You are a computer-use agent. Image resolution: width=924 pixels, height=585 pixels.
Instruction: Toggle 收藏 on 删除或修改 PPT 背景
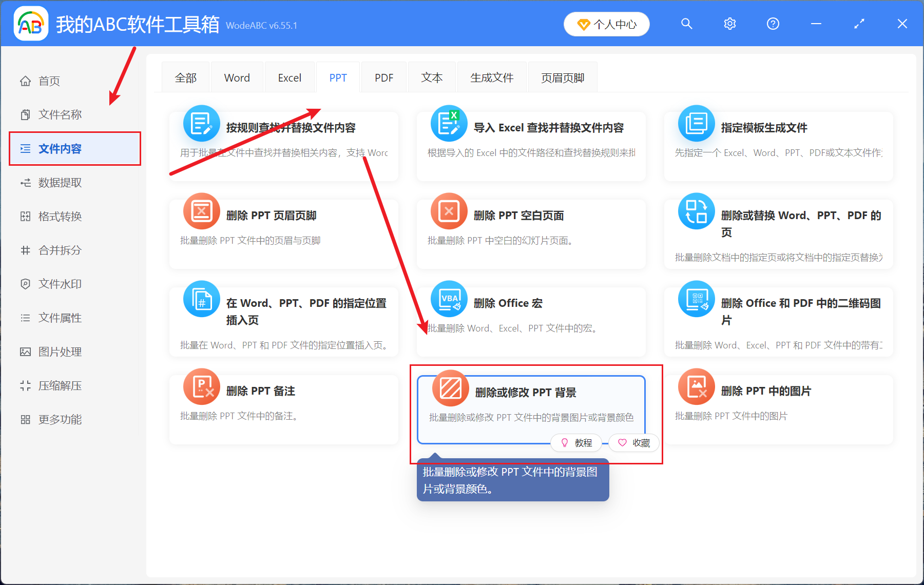click(x=633, y=442)
